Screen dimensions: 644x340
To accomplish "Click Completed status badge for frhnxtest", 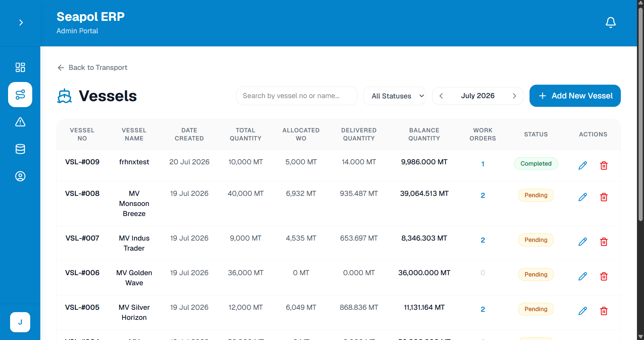I will 536,164.
